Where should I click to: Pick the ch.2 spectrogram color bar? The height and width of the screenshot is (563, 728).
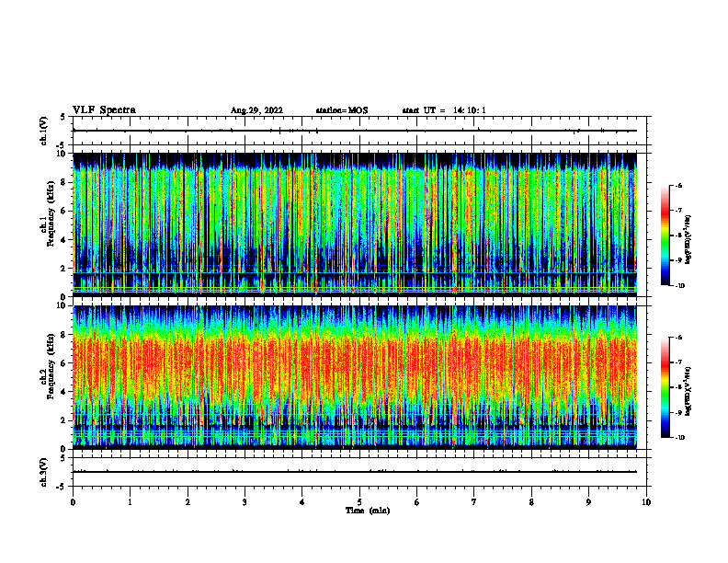665,387
